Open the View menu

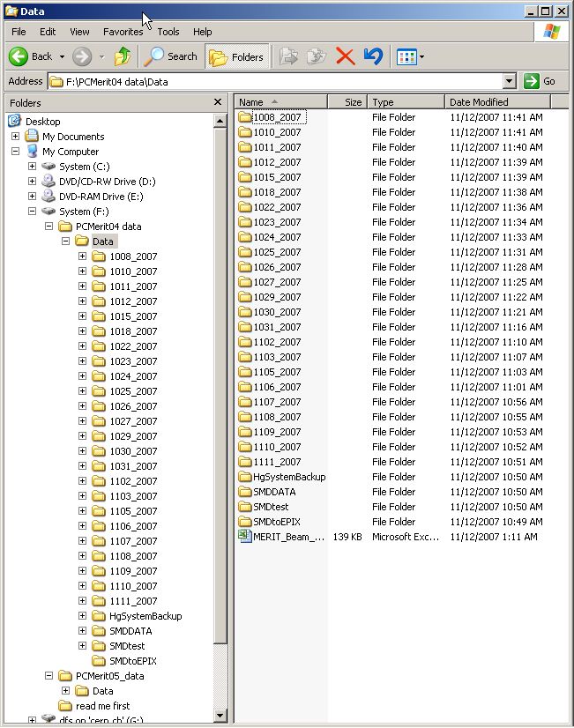click(79, 32)
